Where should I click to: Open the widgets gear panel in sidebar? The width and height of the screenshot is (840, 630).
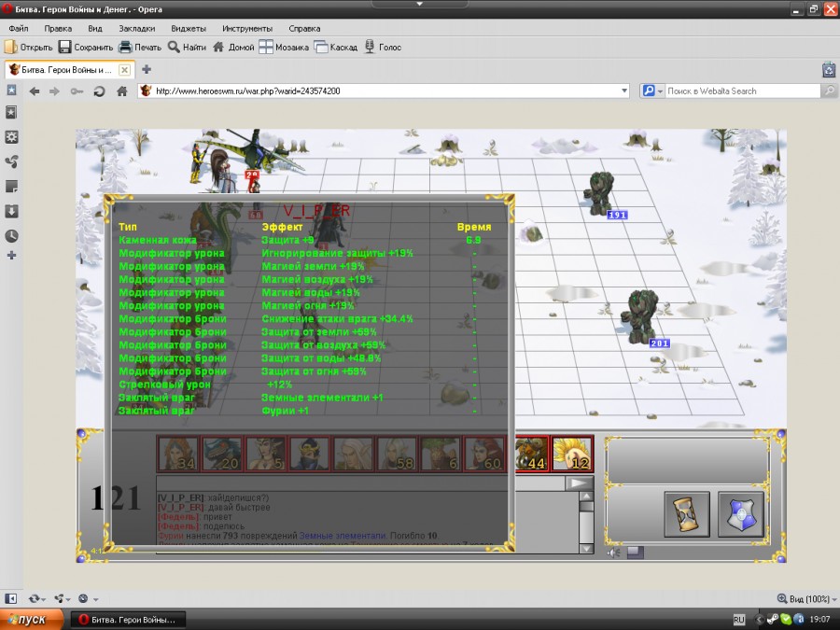pyautogui.click(x=11, y=136)
